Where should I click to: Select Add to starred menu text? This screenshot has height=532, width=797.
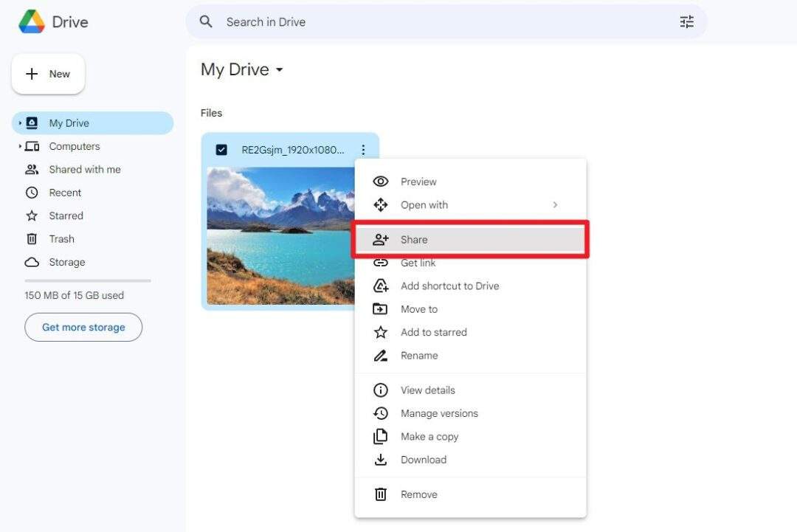pyautogui.click(x=434, y=332)
